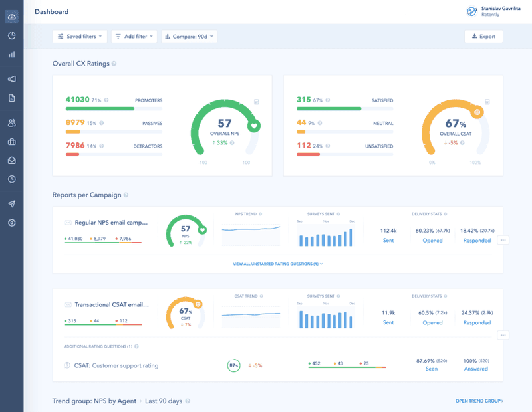The height and width of the screenshot is (412, 532).
Task: Open the bar chart analytics sidebar icon
Action: point(11,55)
